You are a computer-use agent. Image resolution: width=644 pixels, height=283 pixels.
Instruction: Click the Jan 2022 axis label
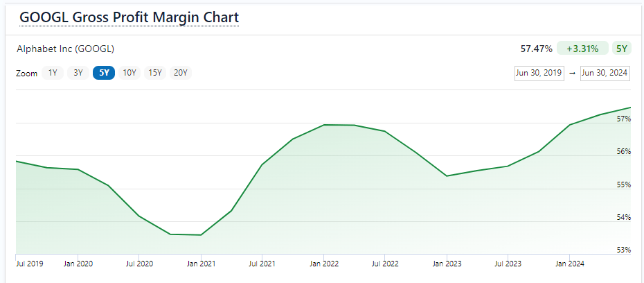(324, 264)
